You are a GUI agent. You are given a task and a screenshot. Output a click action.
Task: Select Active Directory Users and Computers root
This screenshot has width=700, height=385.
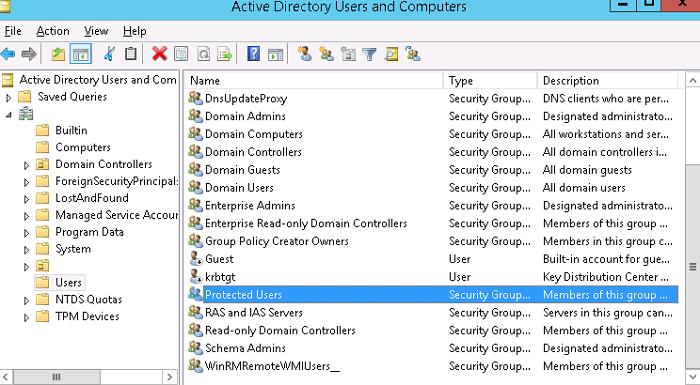click(x=98, y=80)
